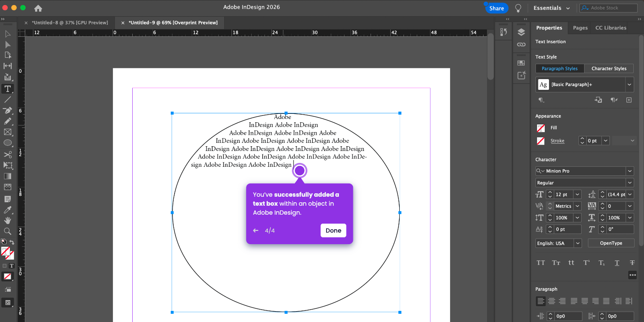The image size is (644, 322).
Task: Select the Paragraph Styles tab
Action: pyautogui.click(x=560, y=68)
